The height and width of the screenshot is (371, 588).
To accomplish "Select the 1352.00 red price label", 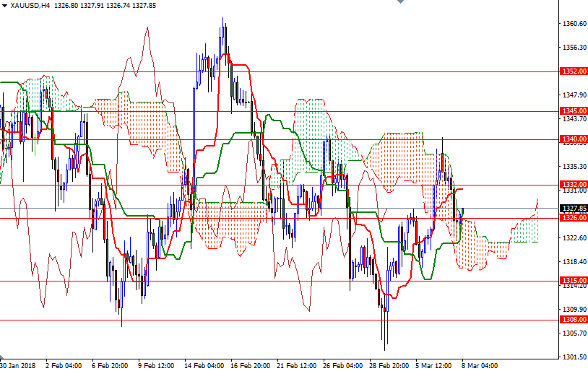I will coord(574,71).
